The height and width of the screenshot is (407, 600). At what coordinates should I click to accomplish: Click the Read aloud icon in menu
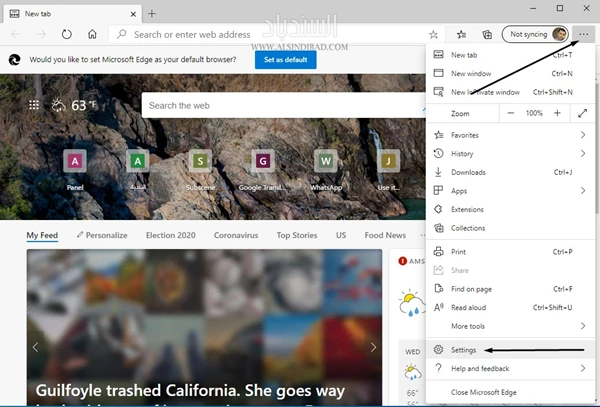coord(439,307)
